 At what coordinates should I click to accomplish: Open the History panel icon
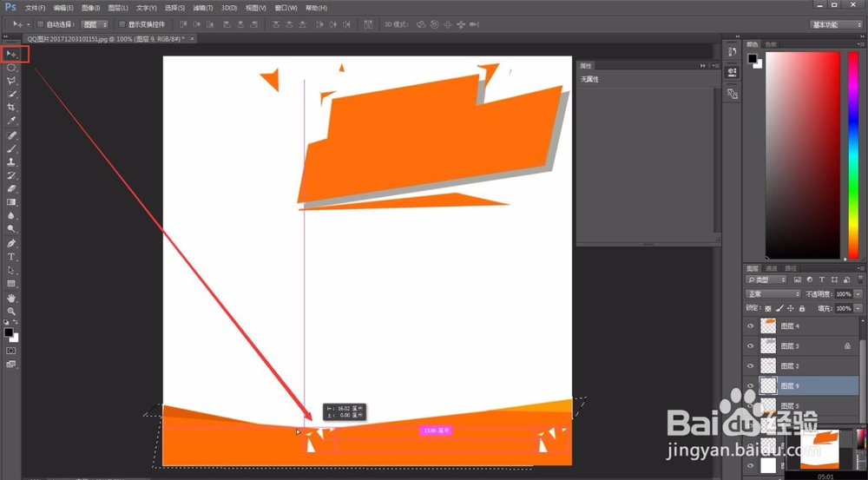click(733, 51)
